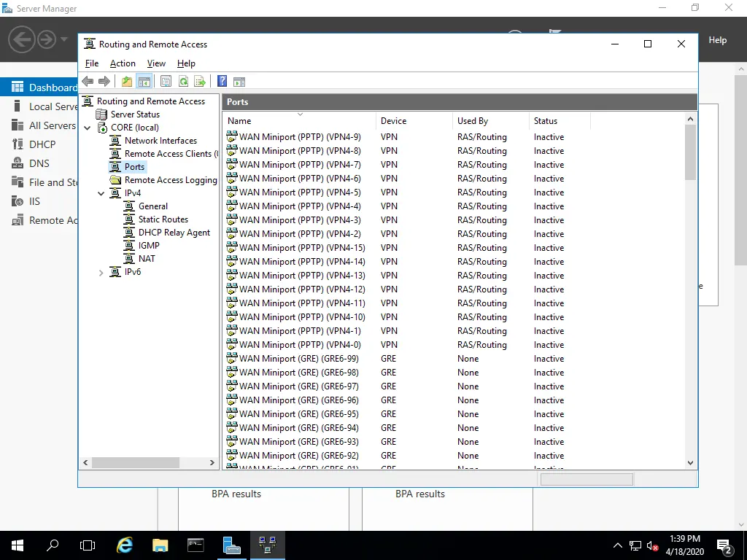Open IIS in Server Manager sidebar

39,201
